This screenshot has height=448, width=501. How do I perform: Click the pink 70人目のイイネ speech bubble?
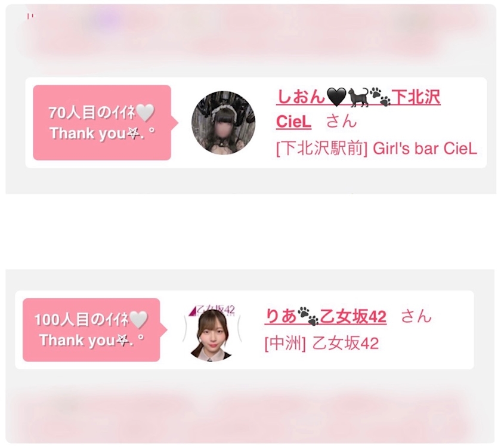tap(102, 123)
